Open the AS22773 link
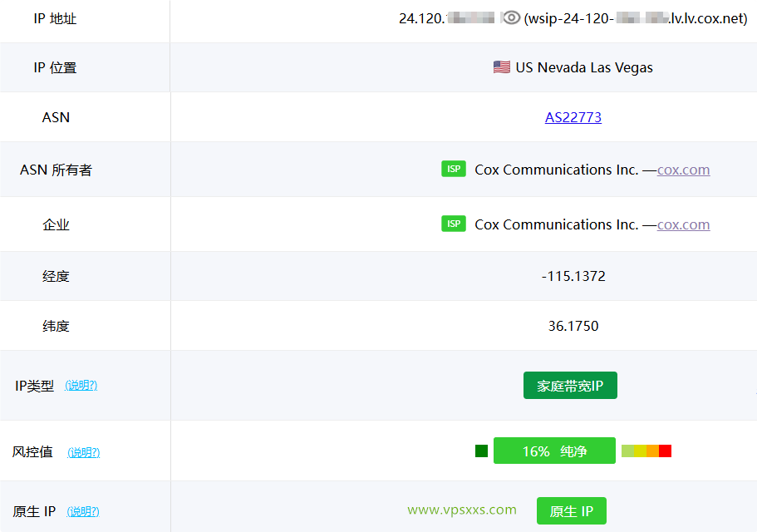This screenshot has height=532, width=757. (x=573, y=117)
